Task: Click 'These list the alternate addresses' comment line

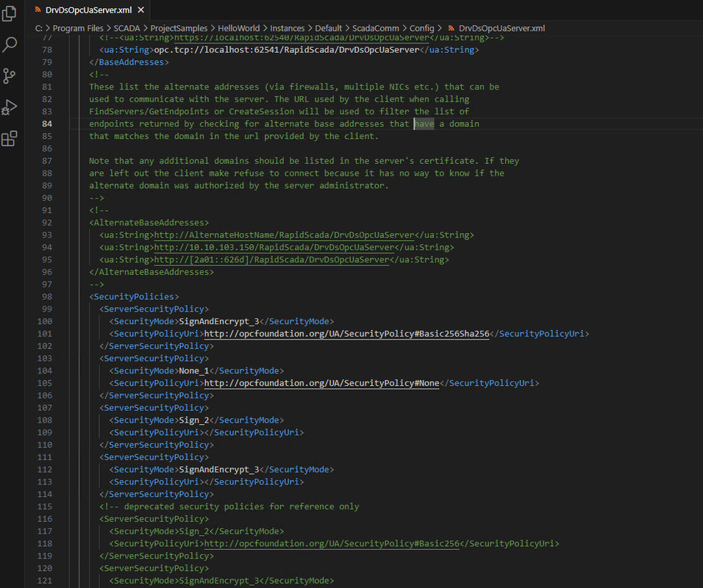Action: tap(294, 87)
